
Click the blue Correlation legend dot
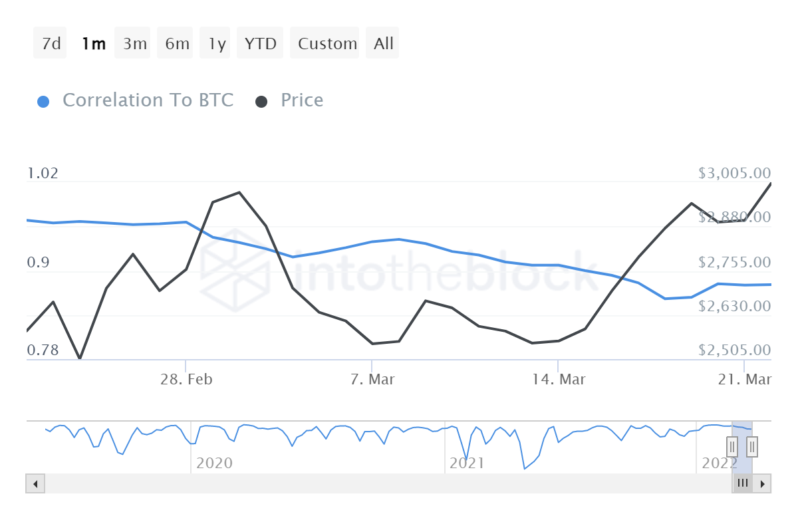click(x=43, y=102)
